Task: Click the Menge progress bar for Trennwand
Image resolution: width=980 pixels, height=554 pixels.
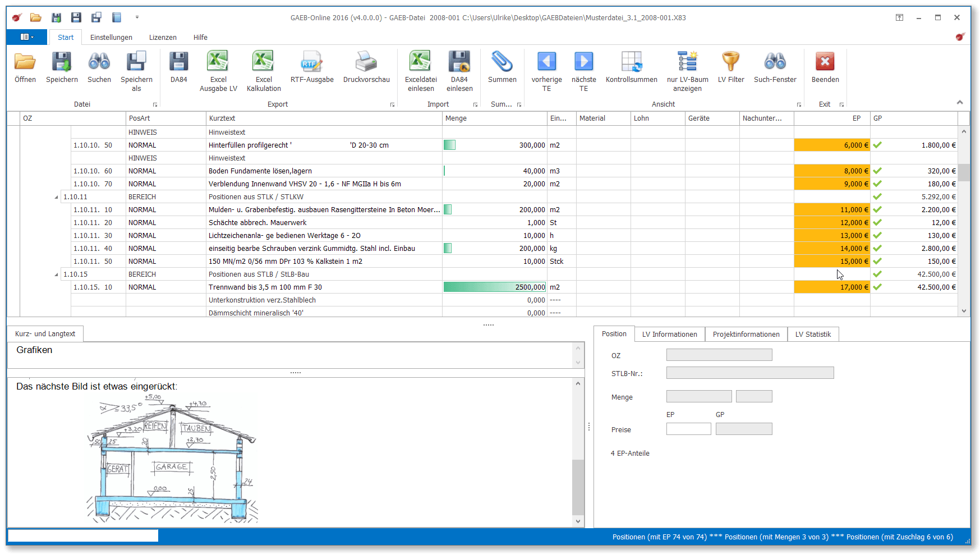Action: click(494, 287)
